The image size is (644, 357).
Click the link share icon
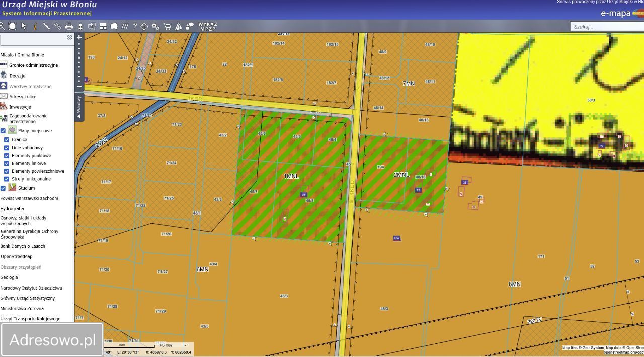[57, 26]
